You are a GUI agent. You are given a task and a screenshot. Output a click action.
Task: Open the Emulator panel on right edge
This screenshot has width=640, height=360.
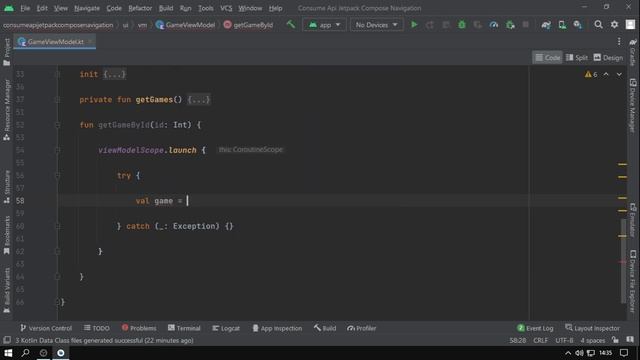coord(633,220)
